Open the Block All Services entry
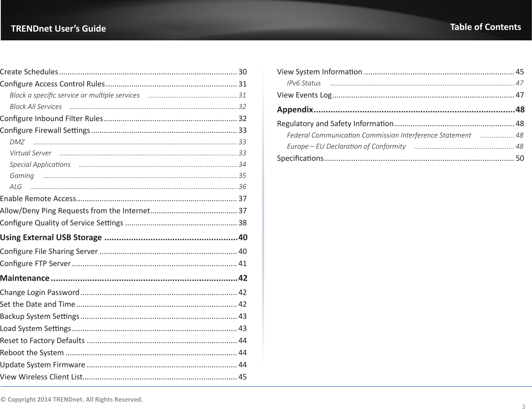Image resolution: width=532 pixels, height=409 pixels. click(x=128, y=107)
